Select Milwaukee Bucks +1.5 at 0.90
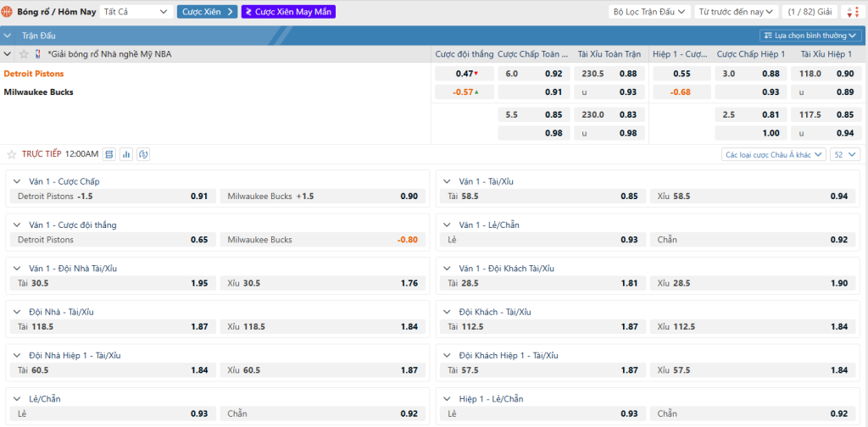 point(323,196)
